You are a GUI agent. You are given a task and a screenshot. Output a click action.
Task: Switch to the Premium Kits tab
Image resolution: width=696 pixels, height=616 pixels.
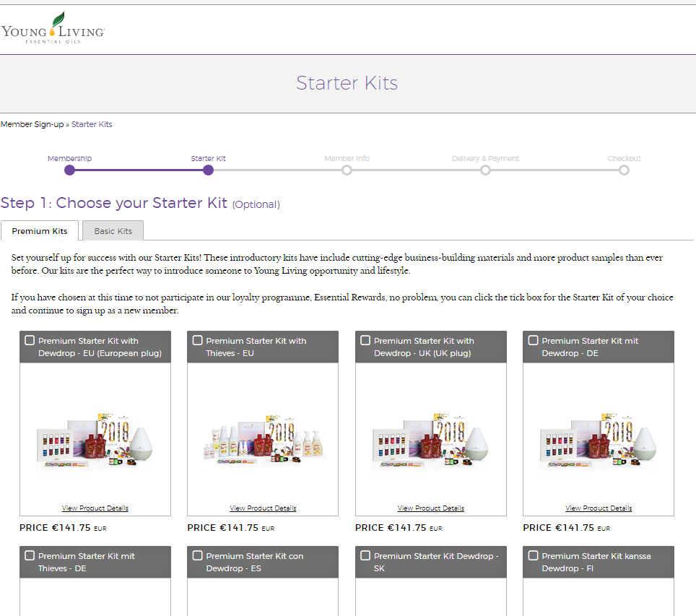pyautogui.click(x=40, y=231)
